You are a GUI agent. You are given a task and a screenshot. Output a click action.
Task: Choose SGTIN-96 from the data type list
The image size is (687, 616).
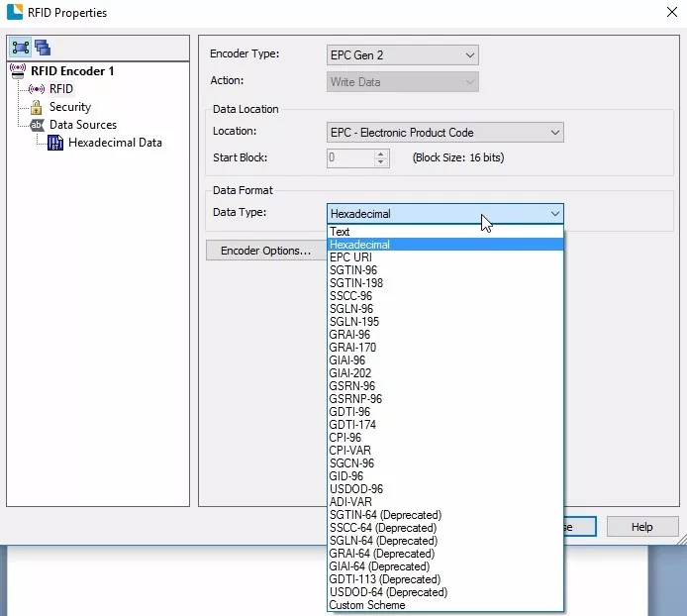tap(352, 270)
